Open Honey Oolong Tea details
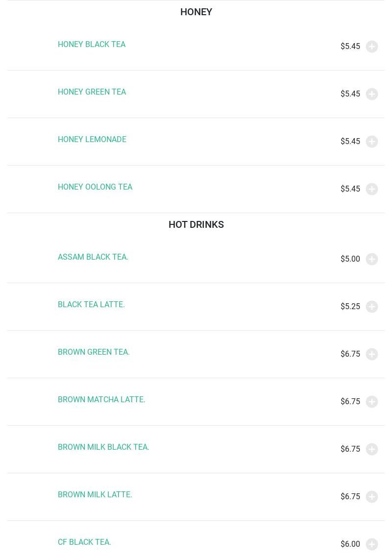 95,187
